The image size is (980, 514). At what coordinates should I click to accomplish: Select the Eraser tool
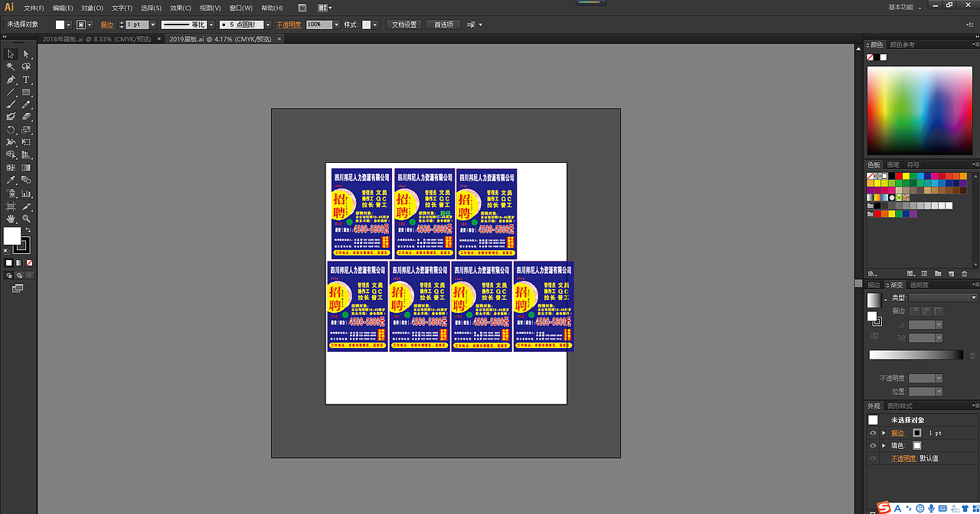(26, 117)
